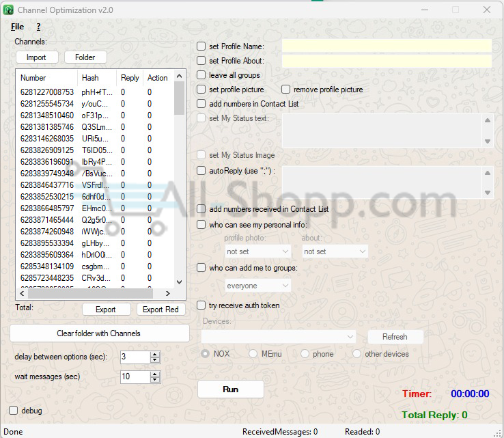
Task: Open the profile photo privacy dropdown
Action: tap(257, 251)
